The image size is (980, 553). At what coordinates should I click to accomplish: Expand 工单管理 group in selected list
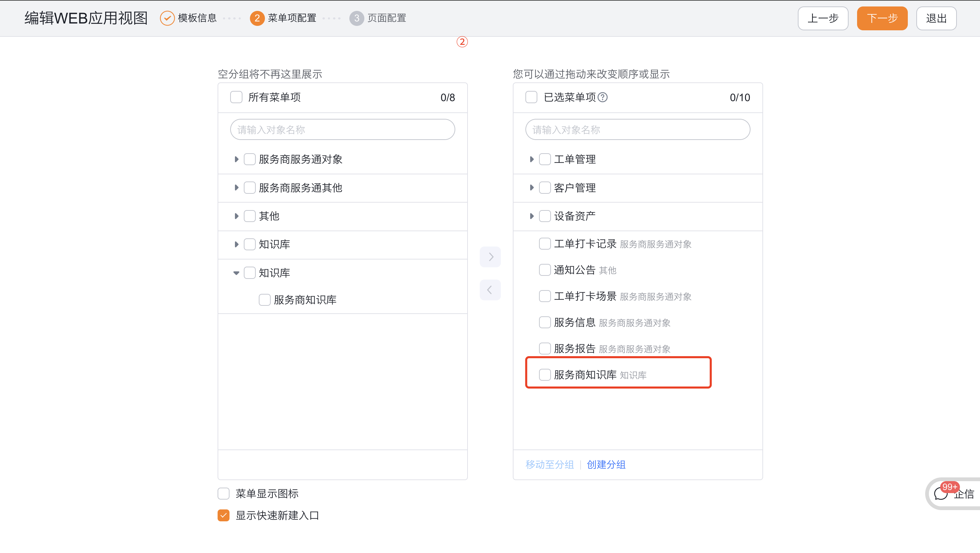pyautogui.click(x=532, y=159)
